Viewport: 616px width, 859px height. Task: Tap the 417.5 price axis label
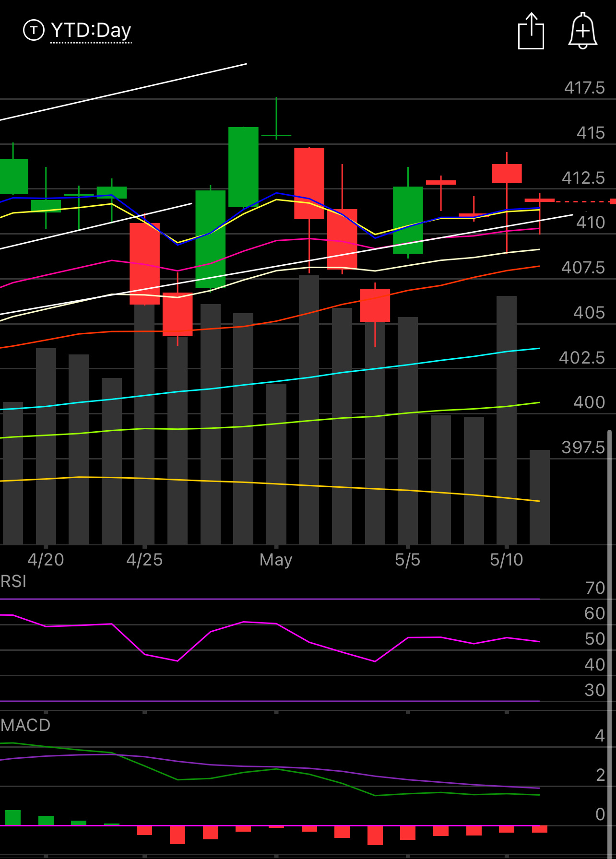[584, 88]
